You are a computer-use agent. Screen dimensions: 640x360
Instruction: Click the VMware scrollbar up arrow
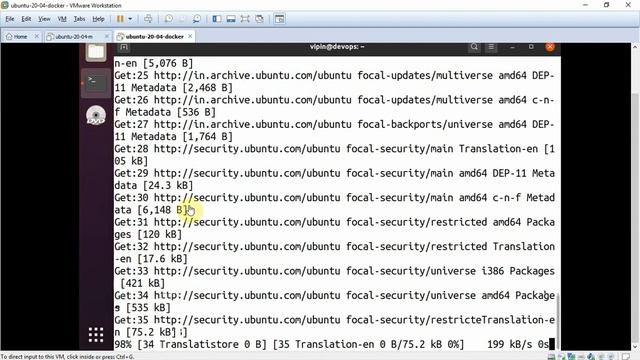(635, 47)
